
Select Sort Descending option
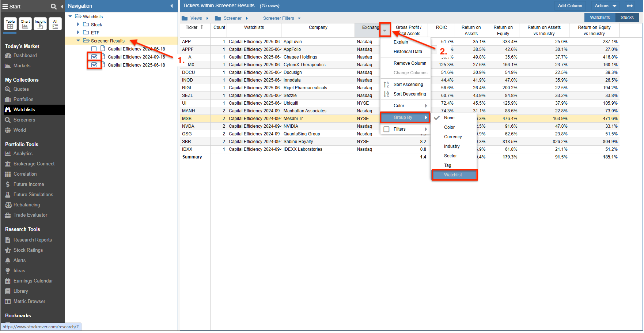coord(409,94)
